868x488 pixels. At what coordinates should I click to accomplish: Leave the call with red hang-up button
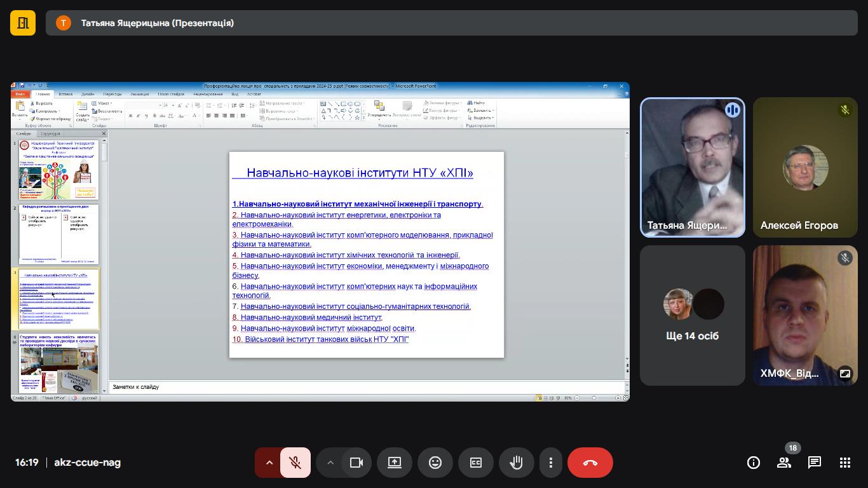pyautogui.click(x=590, y=463)
